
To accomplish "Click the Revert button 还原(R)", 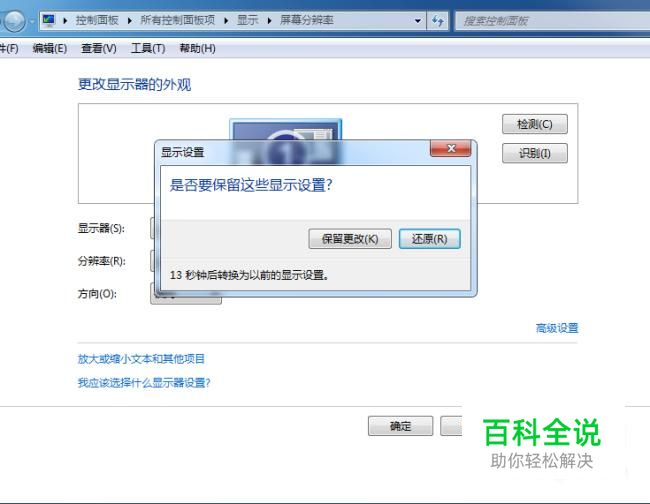I will [x=429, y=239].
